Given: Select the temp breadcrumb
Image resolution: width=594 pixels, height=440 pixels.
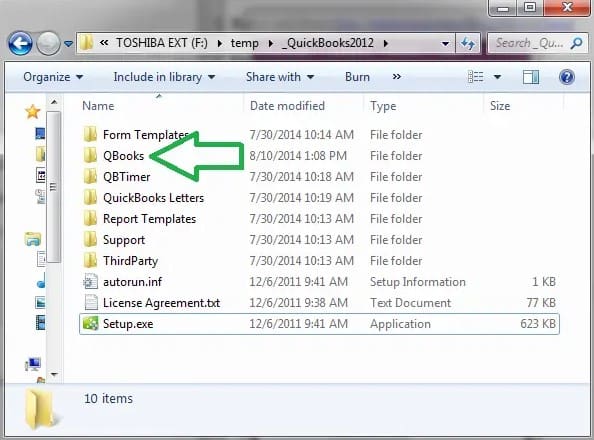Looking at the screenshot, I should [244, 43].
